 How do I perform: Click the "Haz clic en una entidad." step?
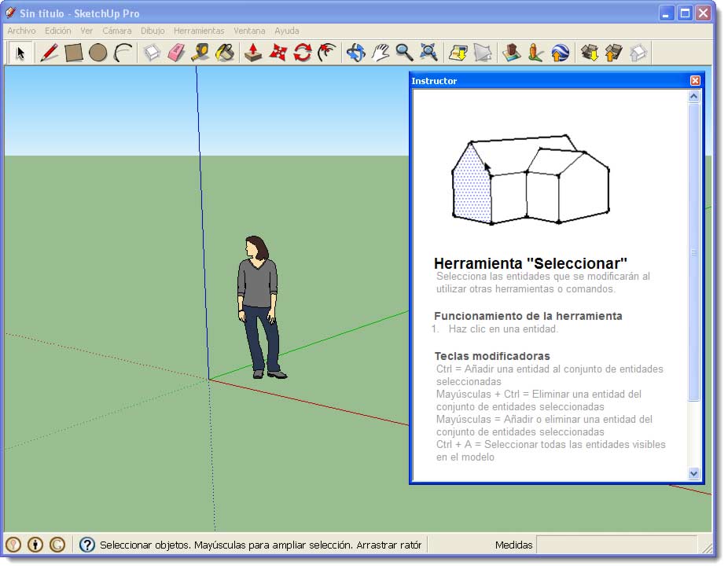click(x=503, y=329)
